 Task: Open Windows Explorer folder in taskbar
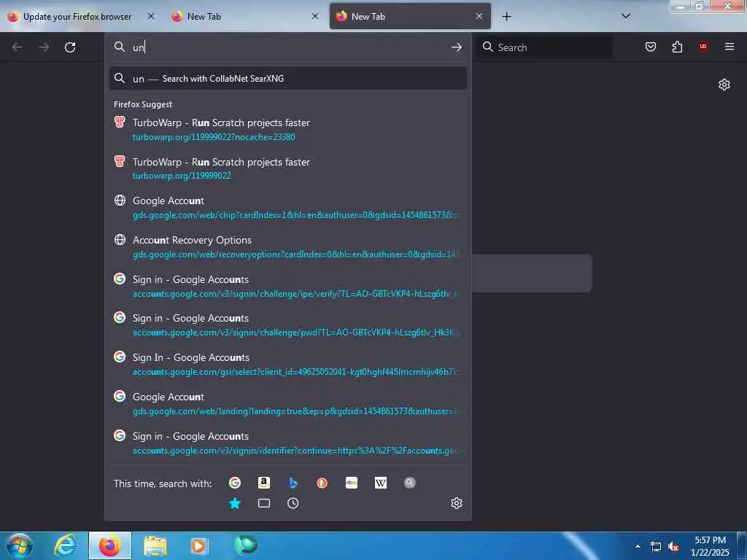[x=155, y=545]
